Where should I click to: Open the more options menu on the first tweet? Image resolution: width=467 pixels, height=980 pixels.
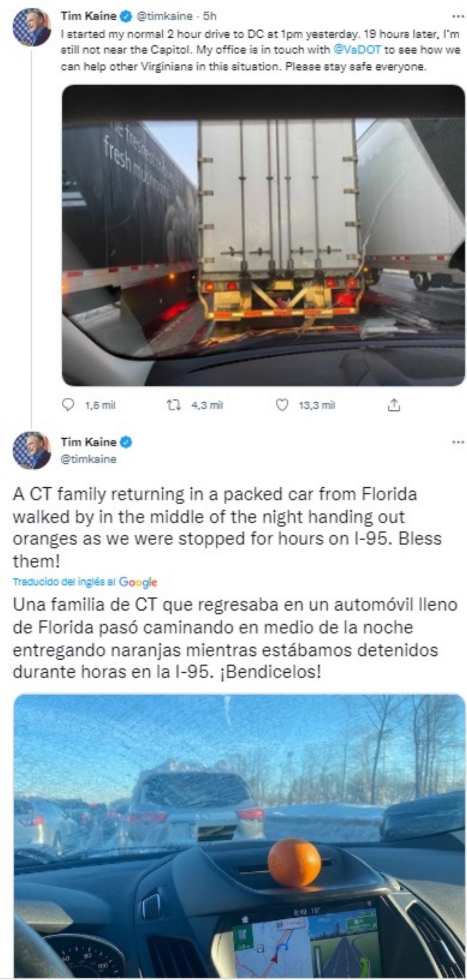click(x=458, y=17)
